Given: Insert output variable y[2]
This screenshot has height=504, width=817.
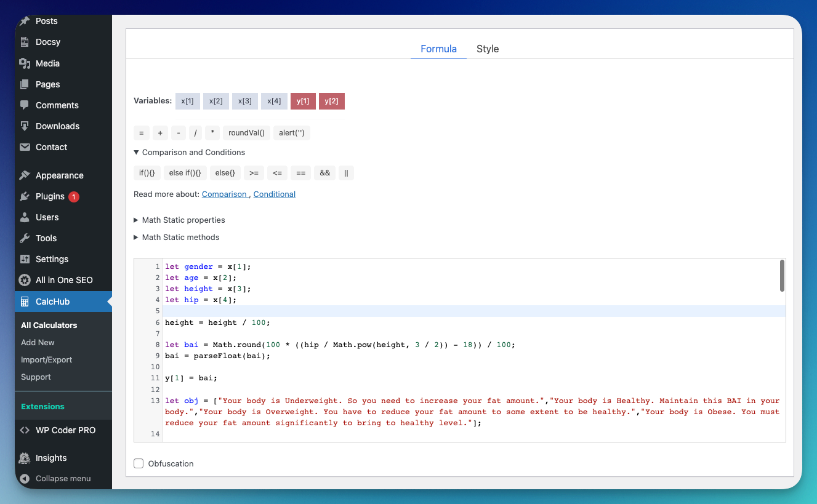Looking at the screenshot, I should [x=332, y=101].
